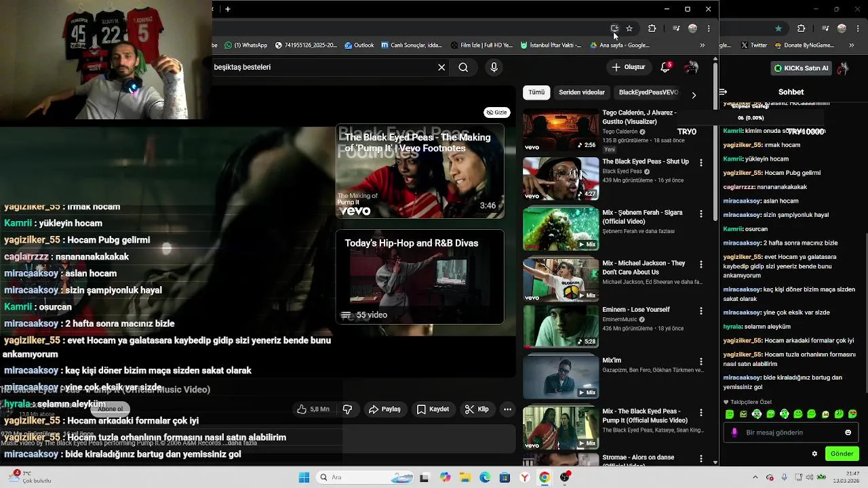The height and width of the screenshot is (488, 868).
Task: Collapse the Sohbet chat panel icon
Action: click(723, 91)
